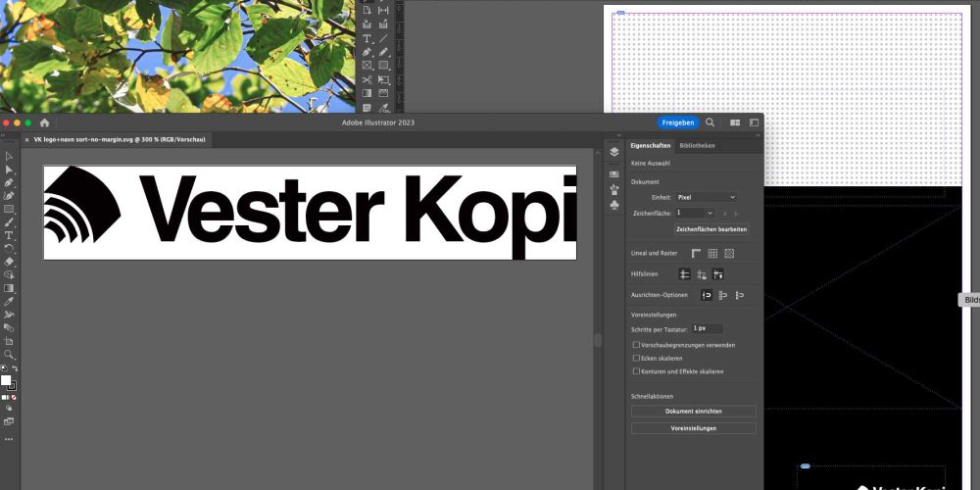Open the search magnifier next to Freigeben

click(x=710, y=122)
